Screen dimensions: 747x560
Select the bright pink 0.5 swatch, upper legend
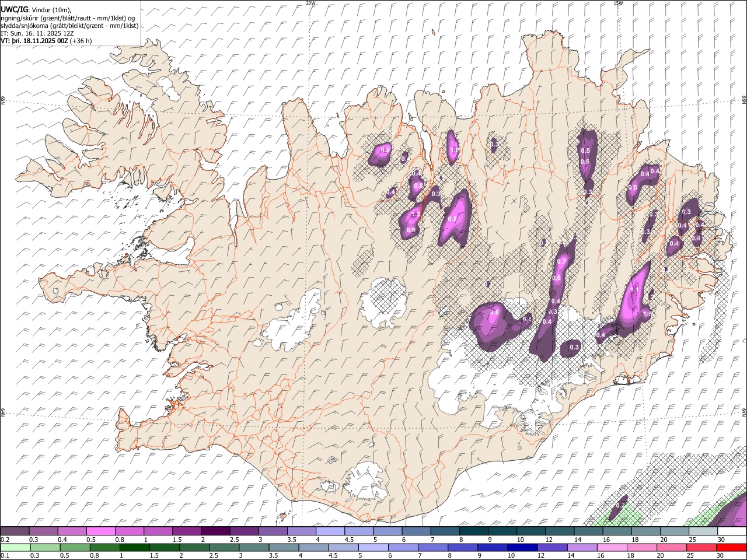click(100, 531)
